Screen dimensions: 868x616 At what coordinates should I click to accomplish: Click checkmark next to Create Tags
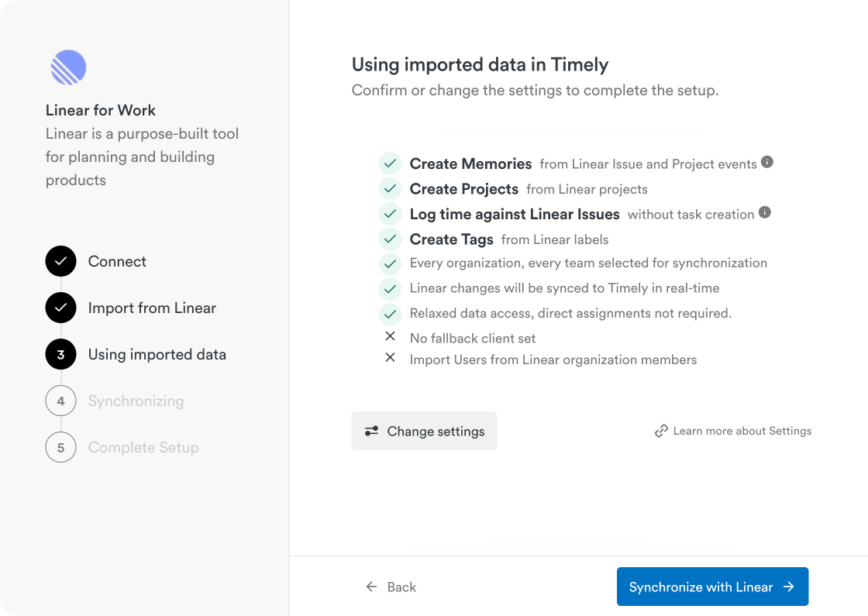pos(389,239)
